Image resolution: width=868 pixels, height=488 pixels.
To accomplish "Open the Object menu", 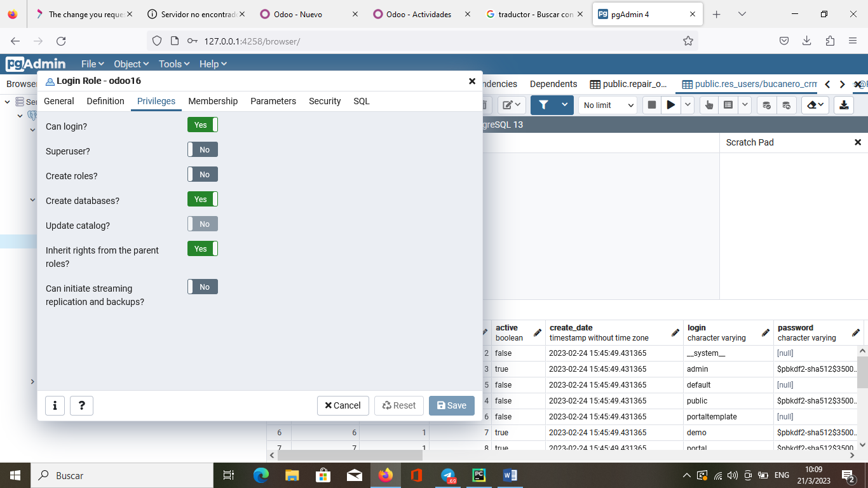I will [131, 64].
